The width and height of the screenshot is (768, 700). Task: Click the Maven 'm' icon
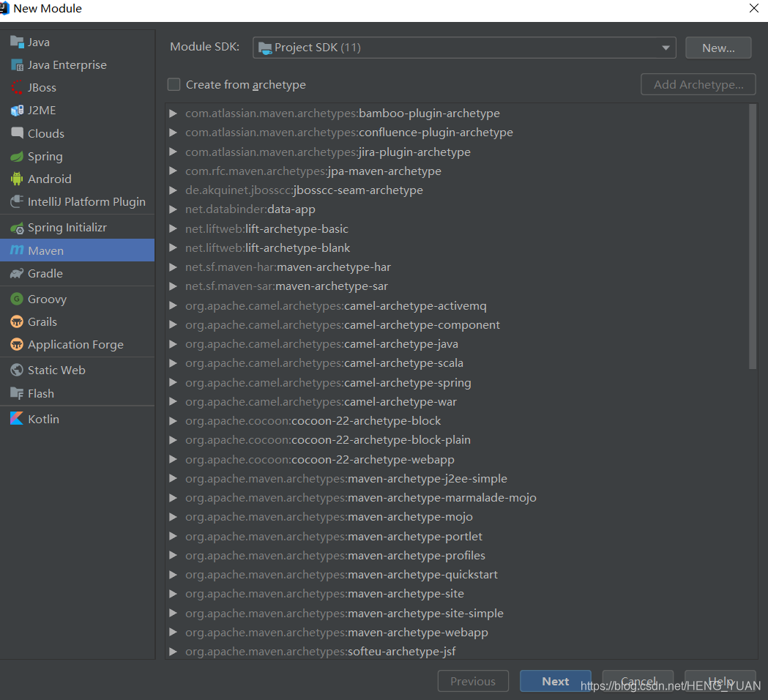click(17, 250)
